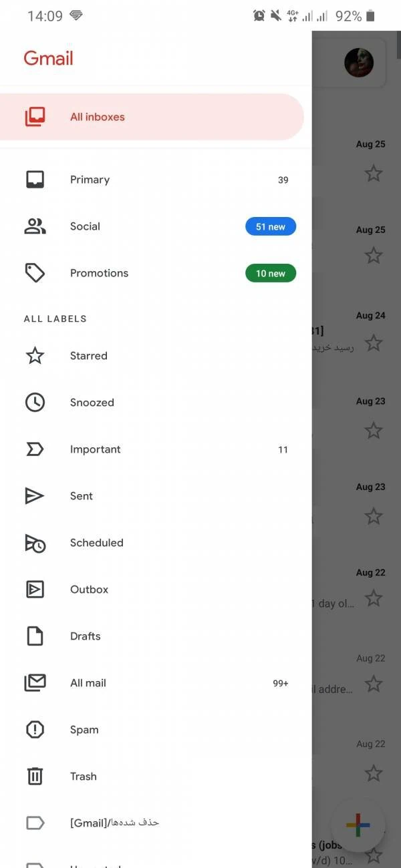Tap the Promotions tag icon
Screen dimensions: 401x868
pos(35,273)
